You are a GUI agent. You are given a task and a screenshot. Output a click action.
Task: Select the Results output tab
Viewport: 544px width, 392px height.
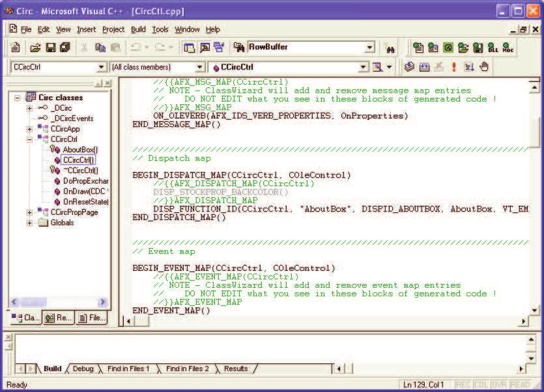click(x=236, y=369)
